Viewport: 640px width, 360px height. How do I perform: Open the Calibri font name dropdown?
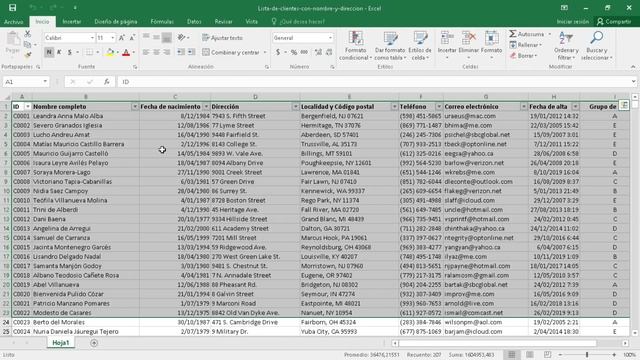pos(92,38)
